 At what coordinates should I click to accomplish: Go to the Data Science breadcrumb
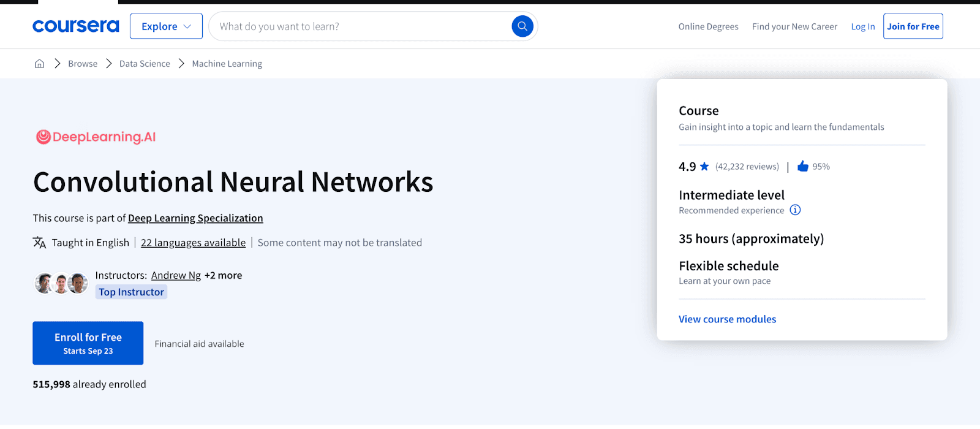(145, 64)
